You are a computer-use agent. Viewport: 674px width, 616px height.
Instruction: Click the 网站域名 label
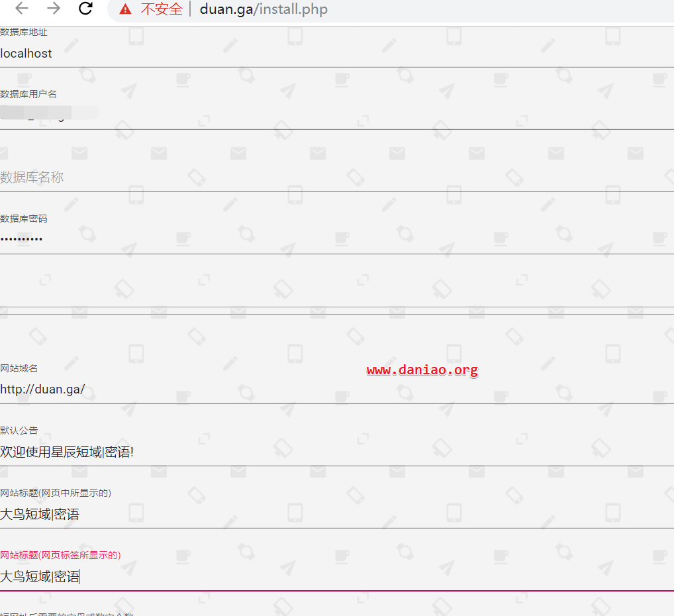tap(19, 368)
